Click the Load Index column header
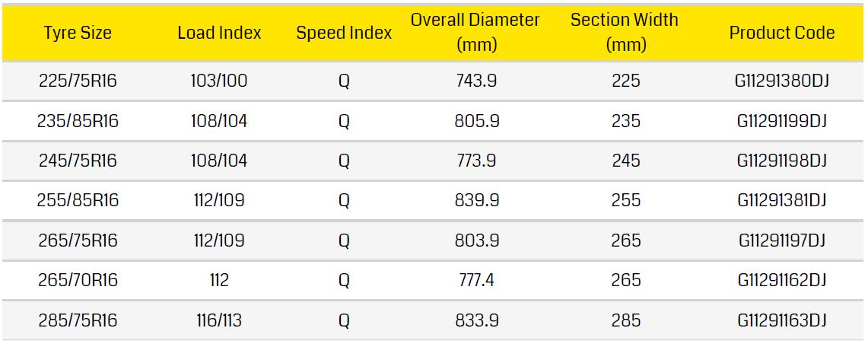Image resolution: width=868 pixels, height=344 pixels. (x=219, y=33)
